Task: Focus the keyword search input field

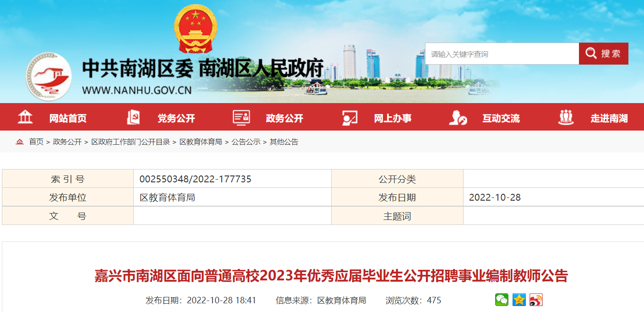Action: click(x=502, y=54)
